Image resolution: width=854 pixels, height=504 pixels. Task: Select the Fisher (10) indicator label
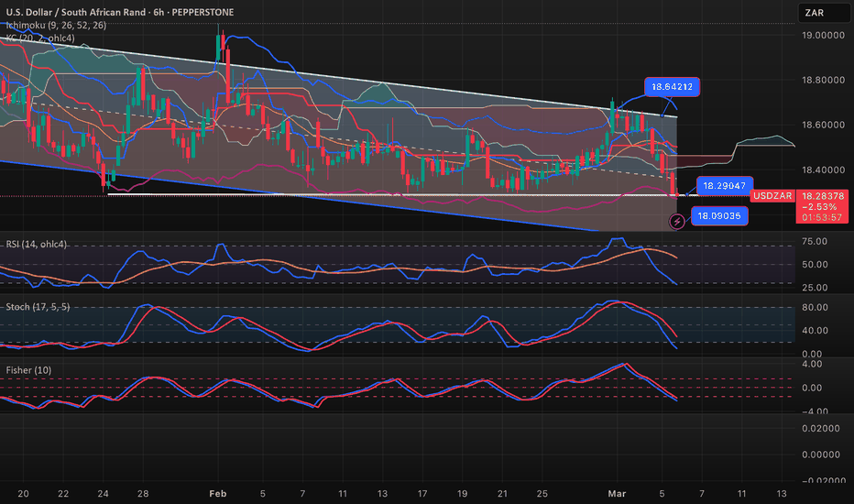(x=28, y=370)
